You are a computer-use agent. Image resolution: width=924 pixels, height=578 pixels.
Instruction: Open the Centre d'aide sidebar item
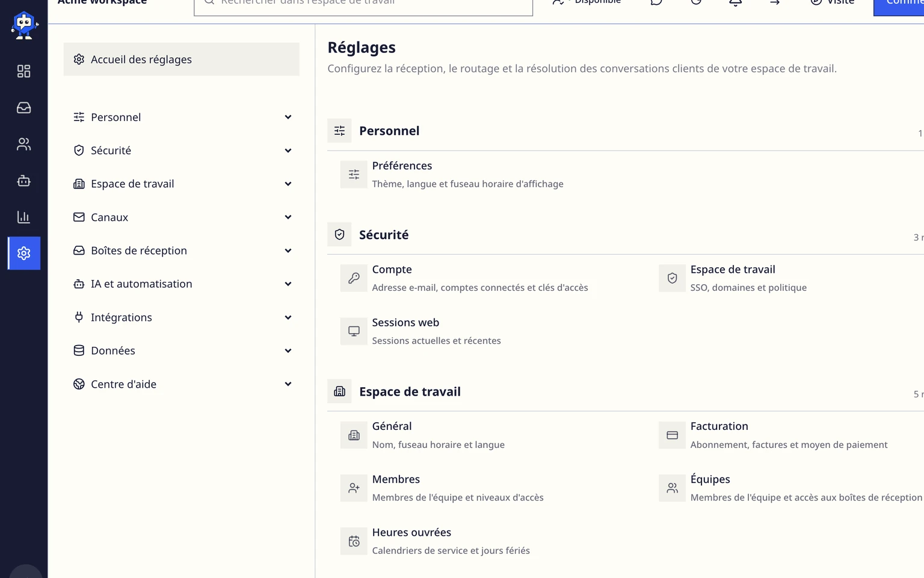tap(182, 384)
